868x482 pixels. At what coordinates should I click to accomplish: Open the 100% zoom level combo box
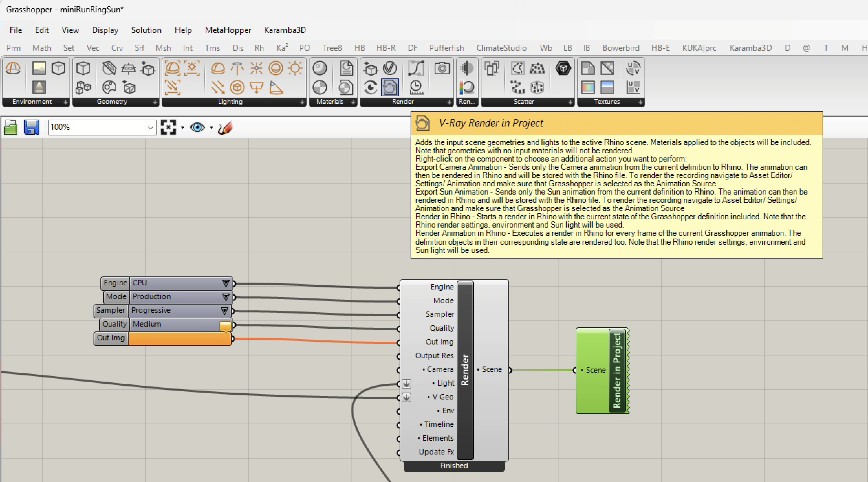(x=150, y=128)
